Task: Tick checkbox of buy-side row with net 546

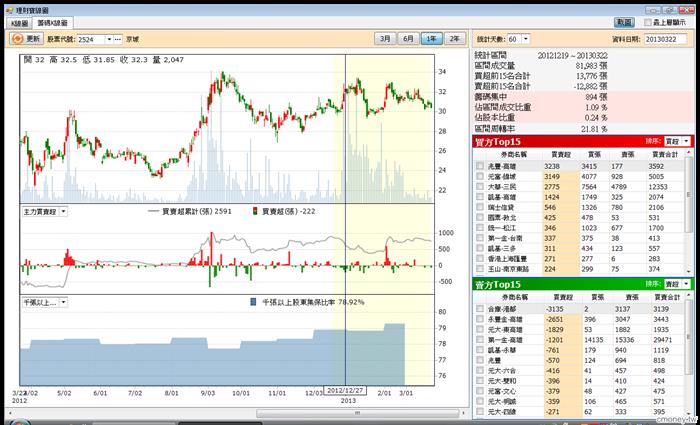Action: (x=479, y=207)
